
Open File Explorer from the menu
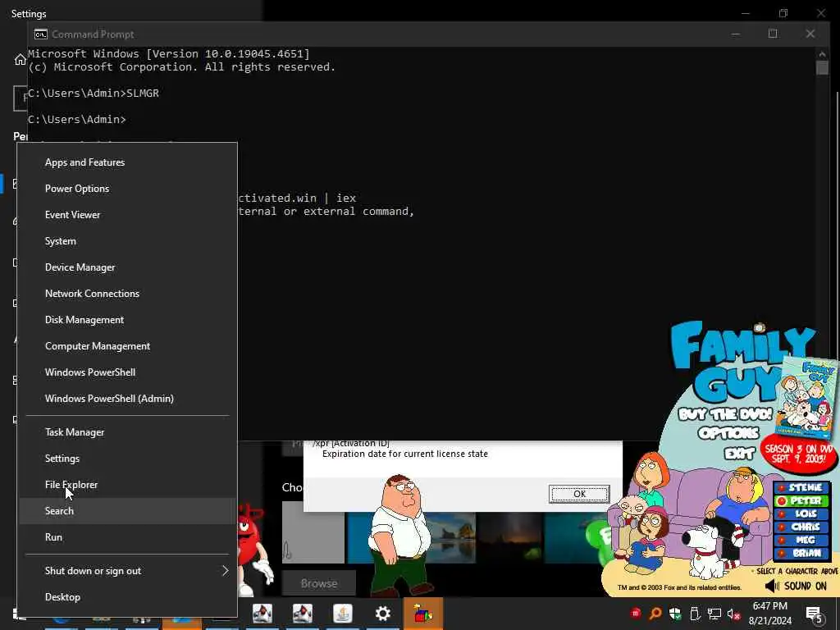point(127,485)
